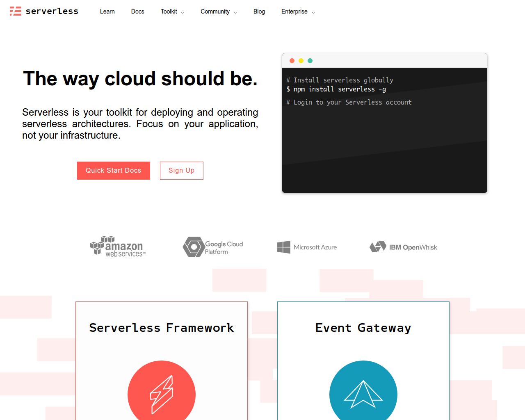
Task: Click the headline The way cloud should be
Action: click(x=140, y=79)
